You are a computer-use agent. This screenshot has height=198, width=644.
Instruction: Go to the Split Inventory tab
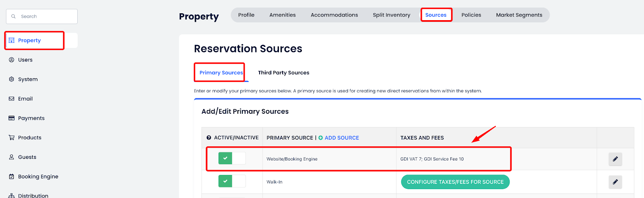pos(391,15)
